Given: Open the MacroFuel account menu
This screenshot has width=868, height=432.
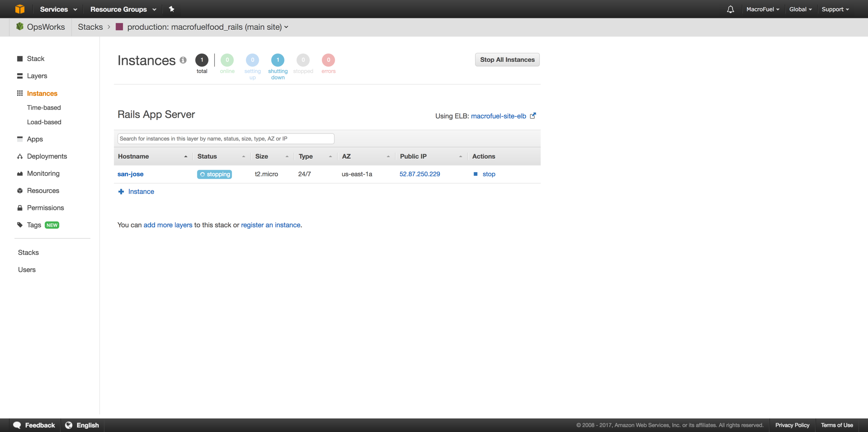Looking at the screenshot, I should pyautogui.click(x=763, y=9).
